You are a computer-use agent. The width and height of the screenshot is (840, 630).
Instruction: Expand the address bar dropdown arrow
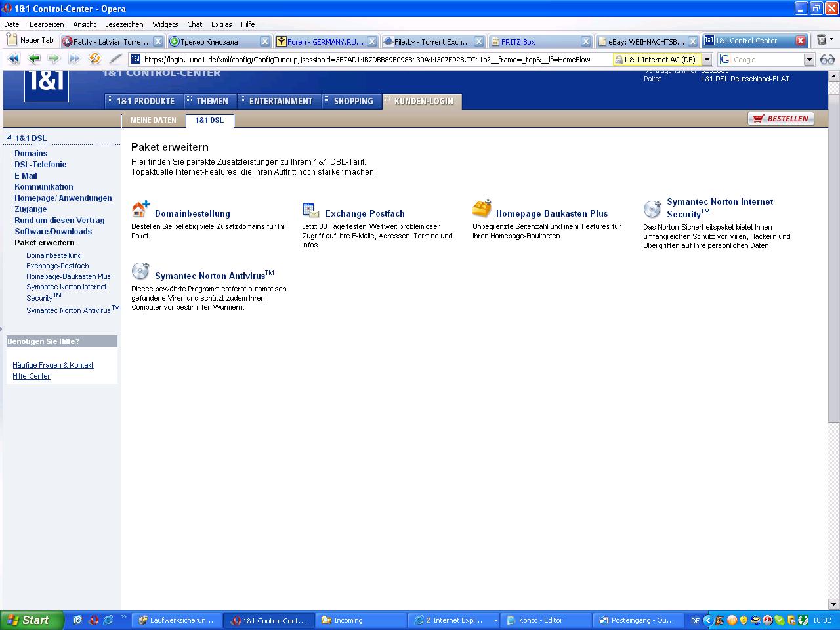(707, 60)
